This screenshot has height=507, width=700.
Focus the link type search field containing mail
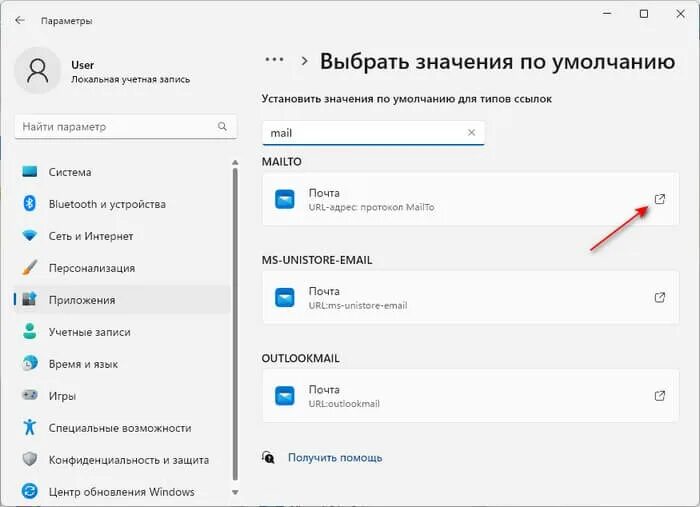coord(373,133)
